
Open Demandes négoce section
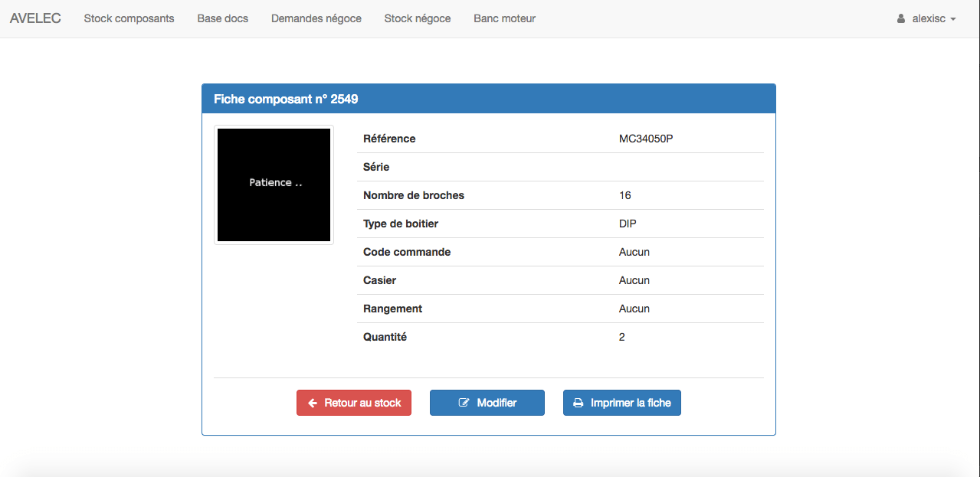[x=316, y=18]
